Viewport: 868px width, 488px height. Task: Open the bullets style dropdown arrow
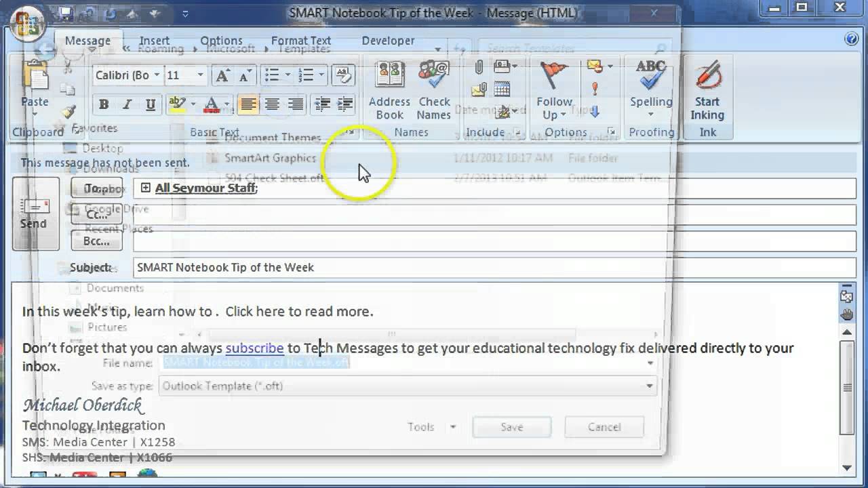point(288,75)
